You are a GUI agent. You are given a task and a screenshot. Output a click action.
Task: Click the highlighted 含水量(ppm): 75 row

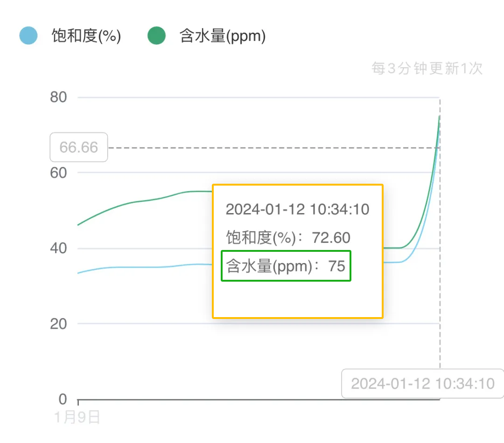[286, 266]
